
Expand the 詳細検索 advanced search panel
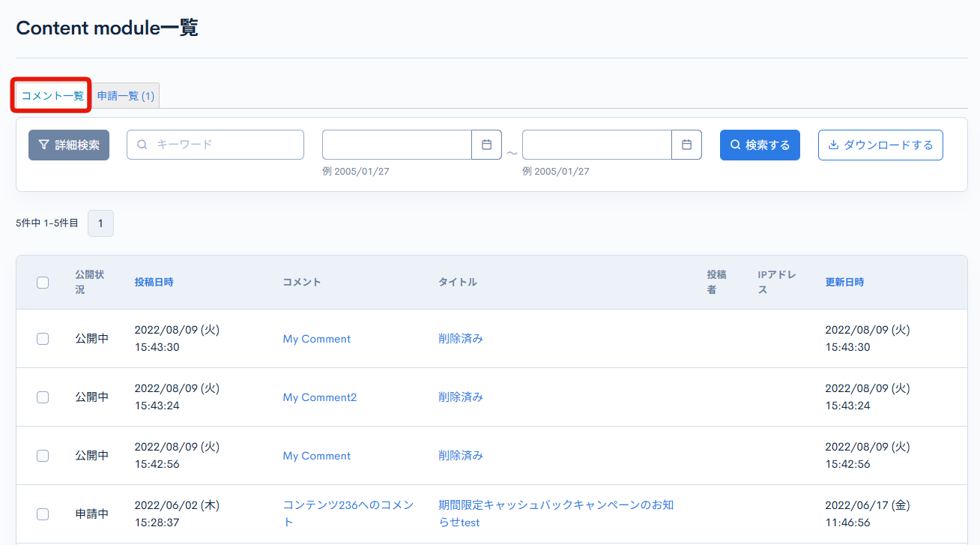click(69, 145)
